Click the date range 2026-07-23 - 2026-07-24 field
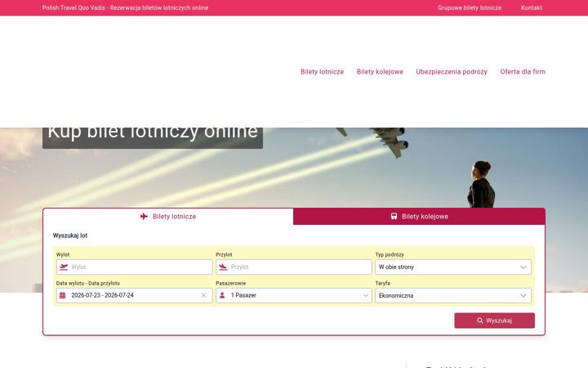The height and width of the screenshot is (368, 588). click(134, 295)
